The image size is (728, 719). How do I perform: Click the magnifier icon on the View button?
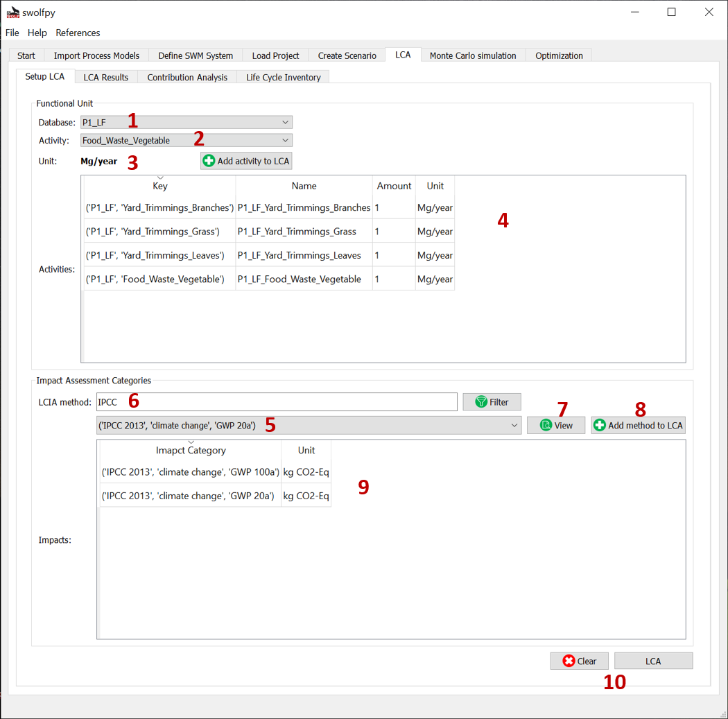point(546,425)
